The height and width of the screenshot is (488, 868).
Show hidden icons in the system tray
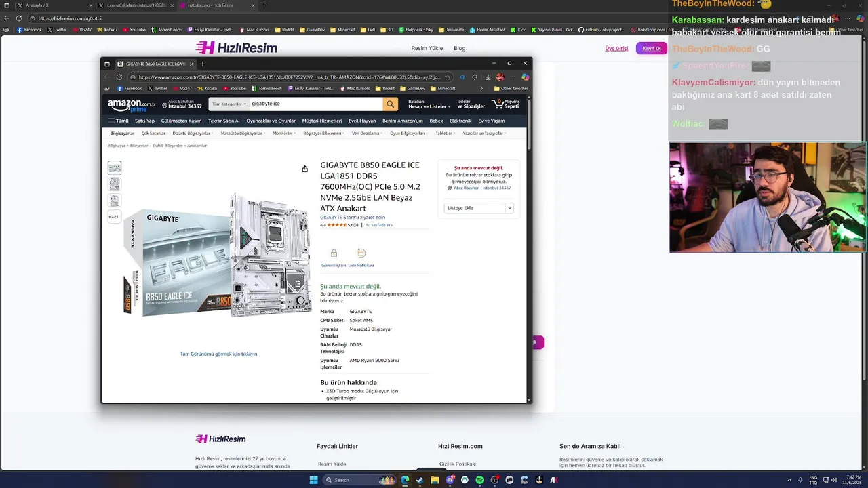click(789, 480)
